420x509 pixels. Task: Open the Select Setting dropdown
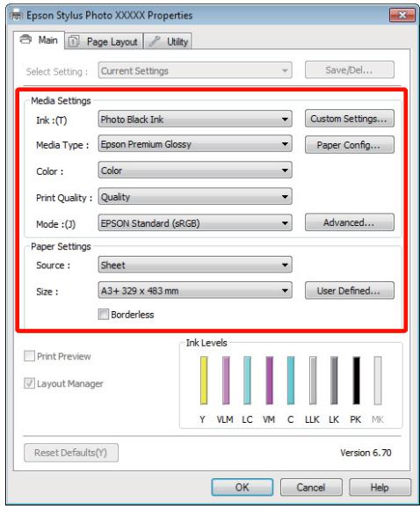[195, 70]
